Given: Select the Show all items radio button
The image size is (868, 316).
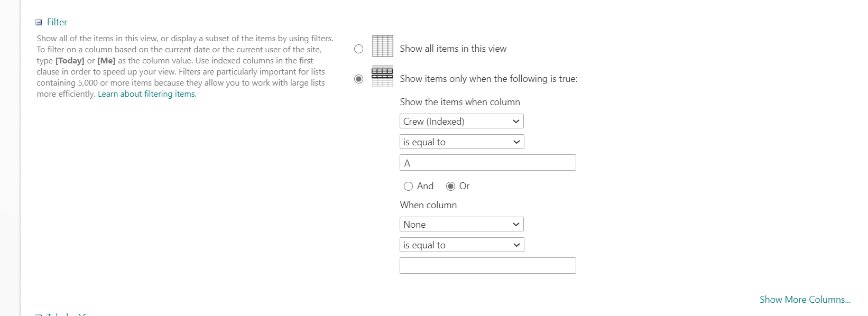Looking at the screenshot, I should (x=358, y=49).
